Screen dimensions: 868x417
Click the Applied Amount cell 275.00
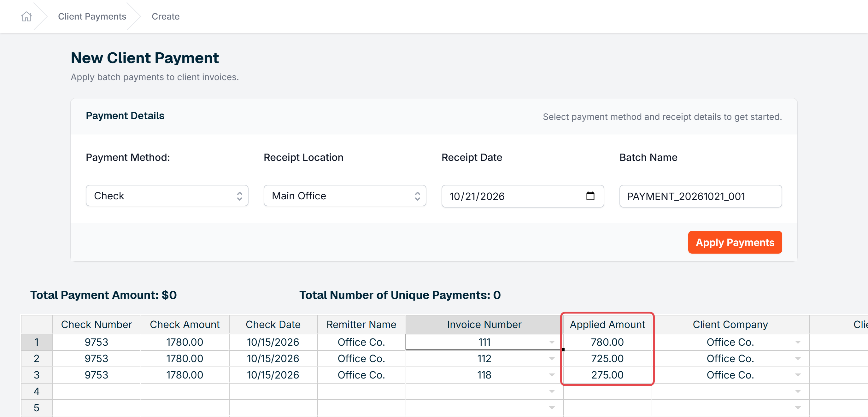pos(607,375)
